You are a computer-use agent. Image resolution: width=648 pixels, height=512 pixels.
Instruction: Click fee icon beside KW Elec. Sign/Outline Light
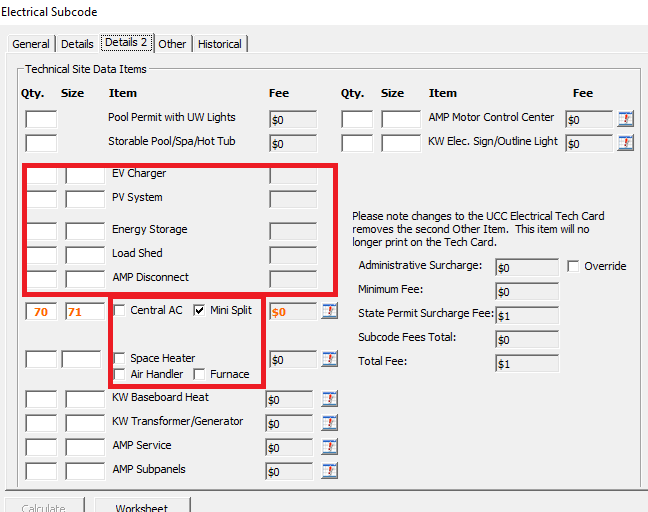[626, 143]
